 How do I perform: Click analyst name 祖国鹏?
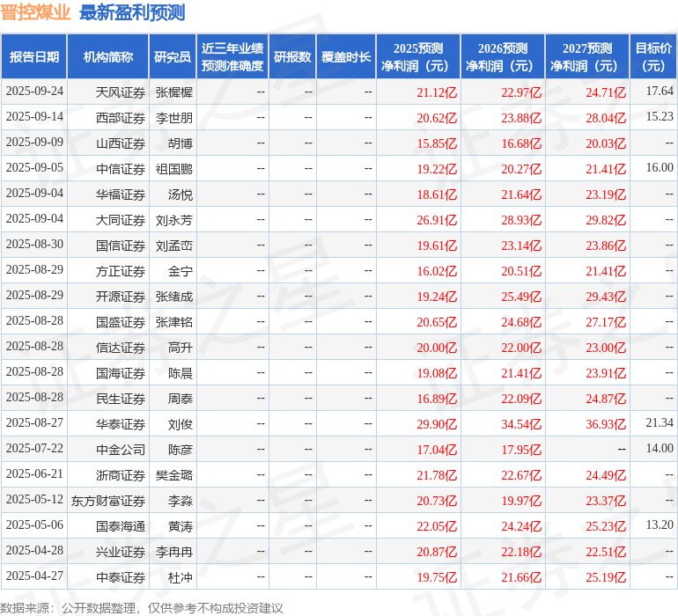(x=173, y=169)
